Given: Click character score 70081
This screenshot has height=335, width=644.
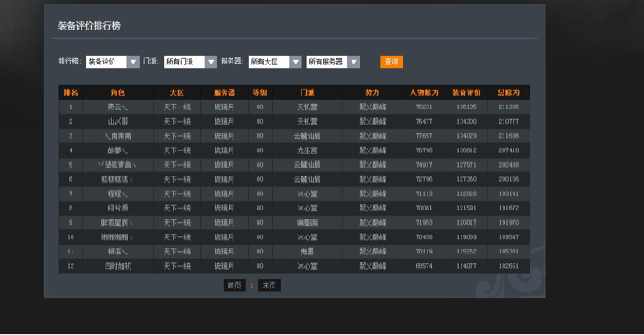Looking at the screenshot, I should 424,208.
